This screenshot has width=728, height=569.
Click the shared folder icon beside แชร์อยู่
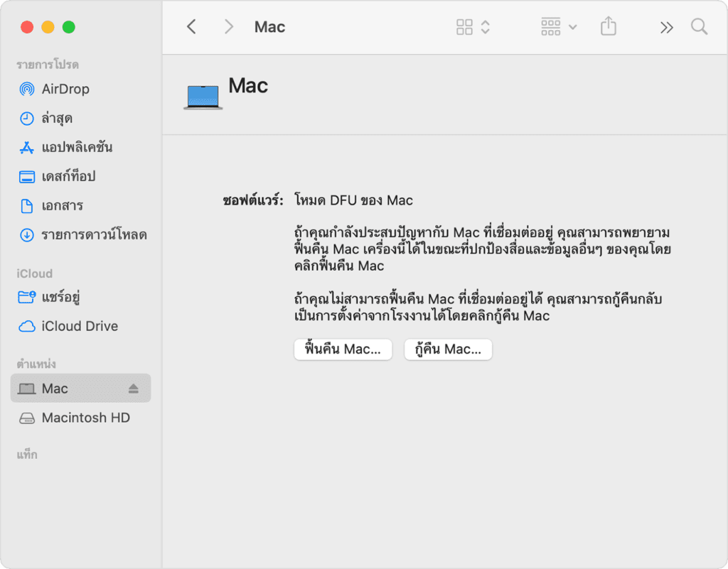(27, 297)
